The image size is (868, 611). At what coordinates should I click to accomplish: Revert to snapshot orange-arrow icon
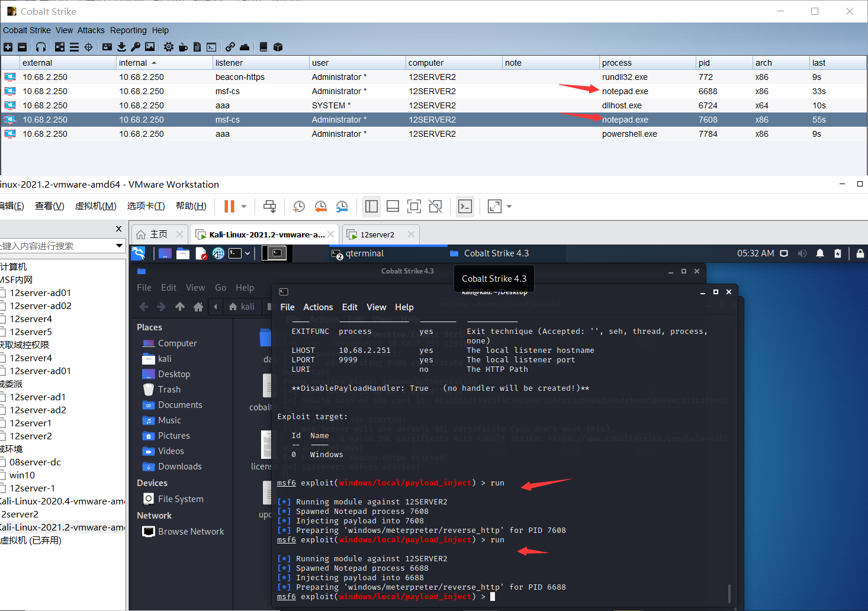tap(320, 206)
